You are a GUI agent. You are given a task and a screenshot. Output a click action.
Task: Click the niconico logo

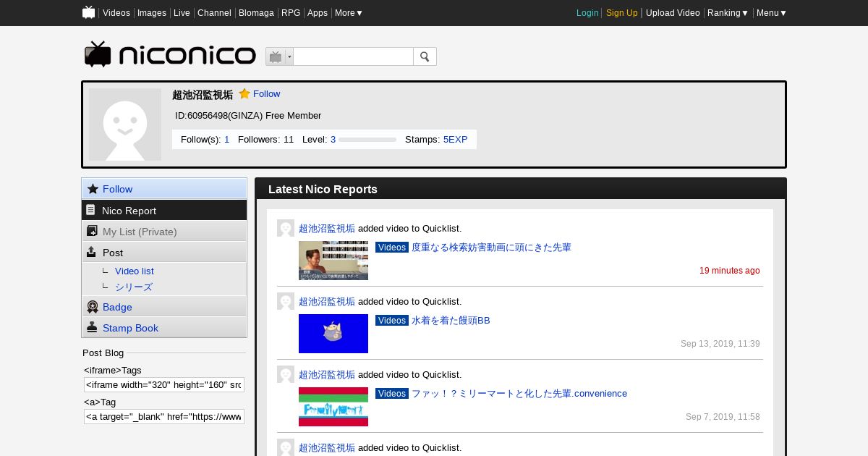point(170,55)
